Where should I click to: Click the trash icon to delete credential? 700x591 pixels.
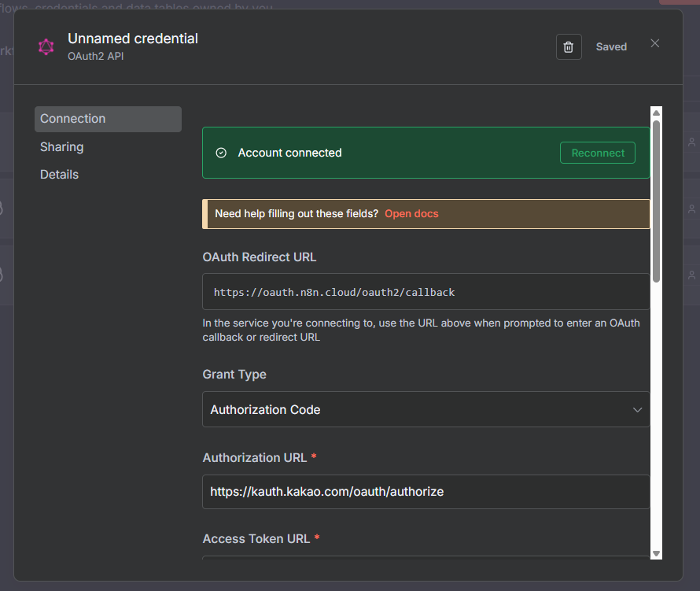coord(569,46)
